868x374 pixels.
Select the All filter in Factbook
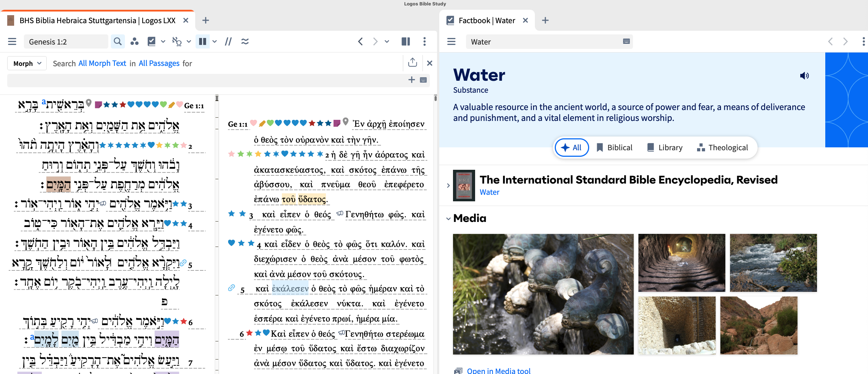click(x=571, y=148)
